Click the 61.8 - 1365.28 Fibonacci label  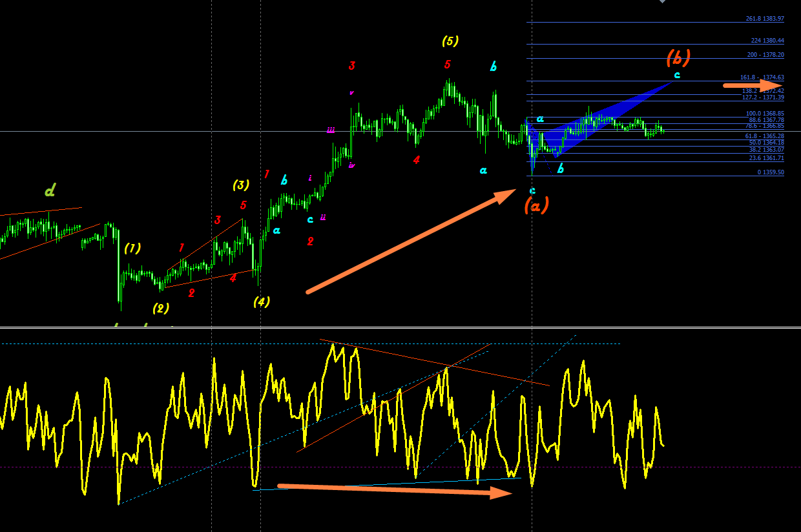point(764,136)
